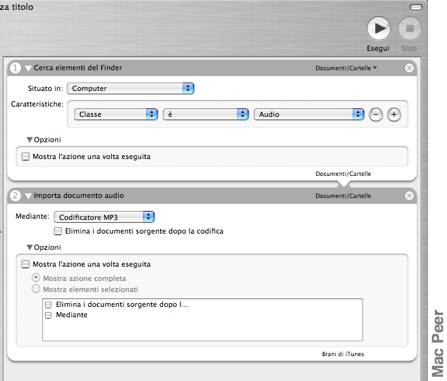Run the workflow with the Esegui button

click(379, 29)
